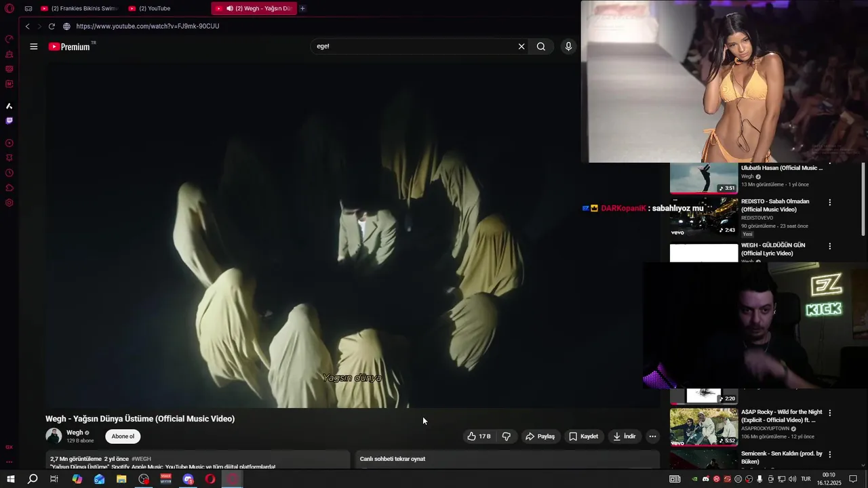The height and width of the screenshot is (488, 868).
Task: Start voice search with microphone icon
Action: (568, 47)
